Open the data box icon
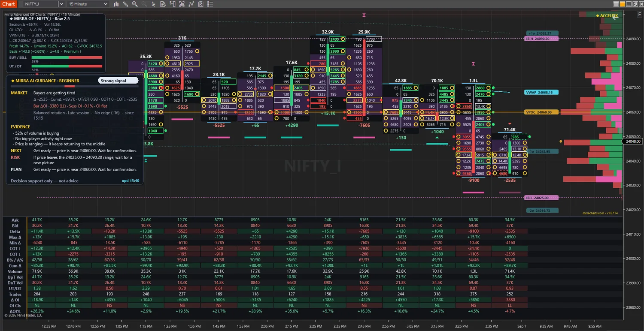644x331 pixels. pos(163,4)
